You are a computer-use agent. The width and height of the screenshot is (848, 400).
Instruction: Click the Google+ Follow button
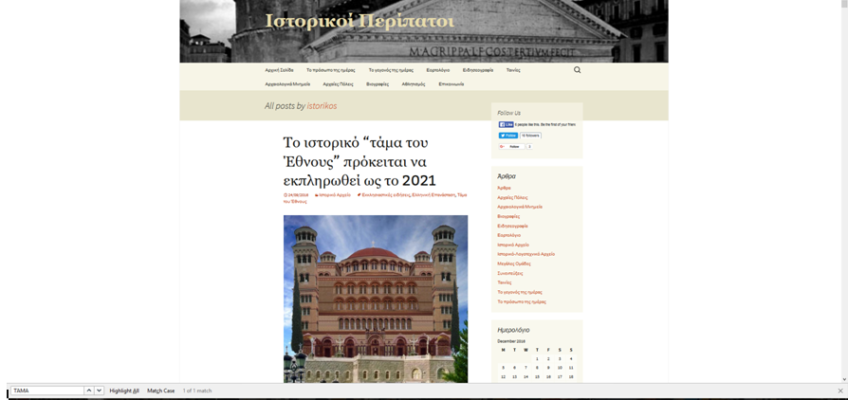[512, 146]
